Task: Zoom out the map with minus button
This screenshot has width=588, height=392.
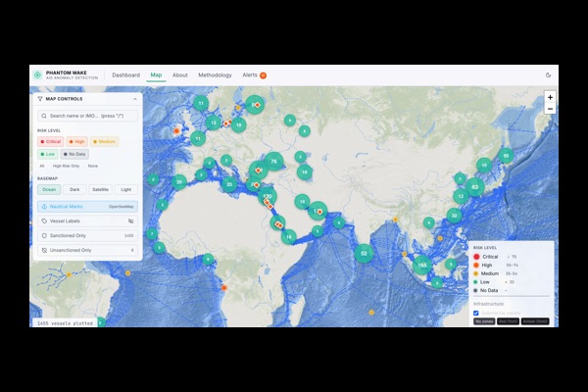Action: click(x=550, y=109)
